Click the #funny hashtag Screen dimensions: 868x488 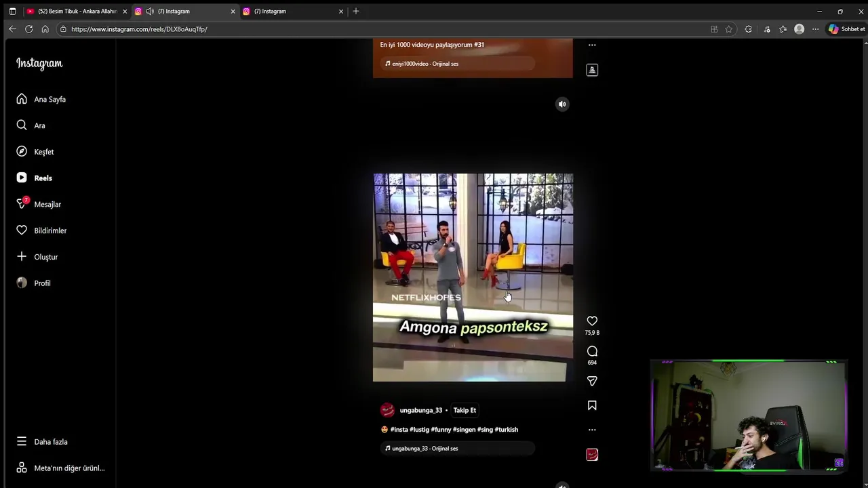pos(441,430)
